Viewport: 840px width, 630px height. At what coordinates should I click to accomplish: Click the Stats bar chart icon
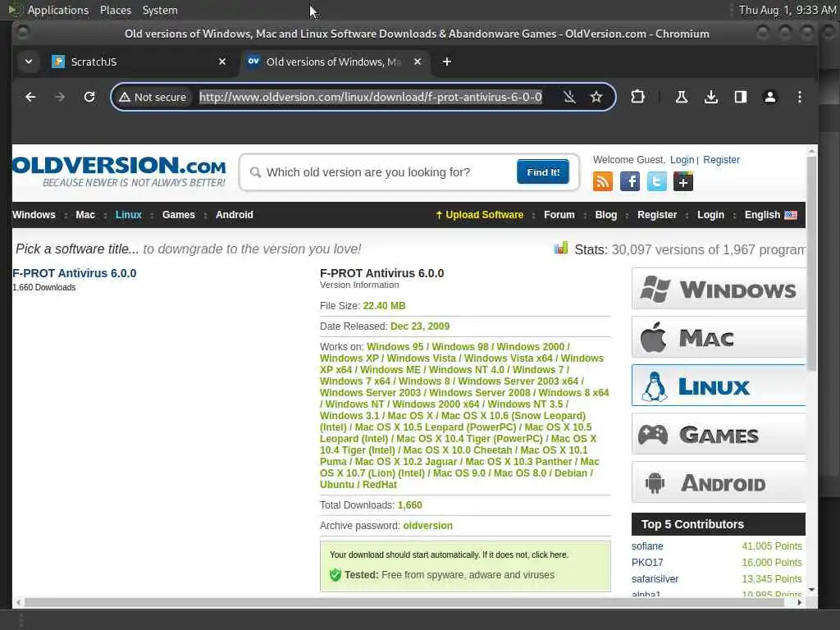point(561,248)
